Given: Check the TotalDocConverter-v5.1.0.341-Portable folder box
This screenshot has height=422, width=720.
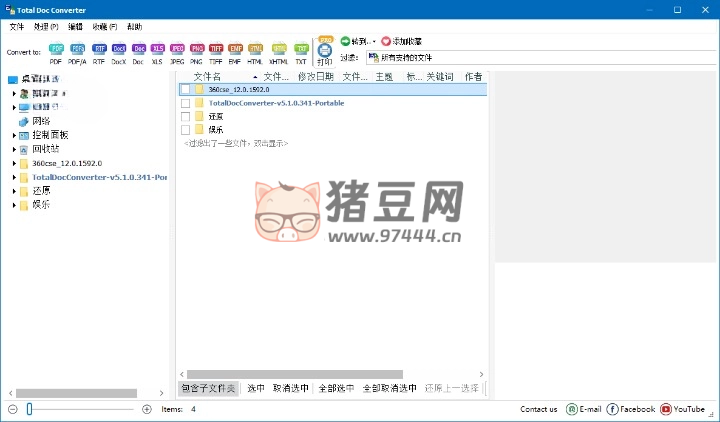Looking at the screenshot, I should pyautogui.click(x=185, y=103).
